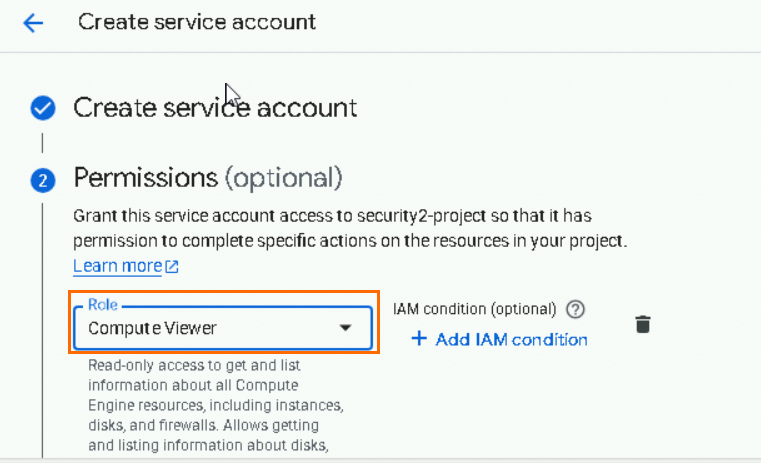Open the external link icon beside Learn more
The image size is (761, 463).
tap(172, 266)
